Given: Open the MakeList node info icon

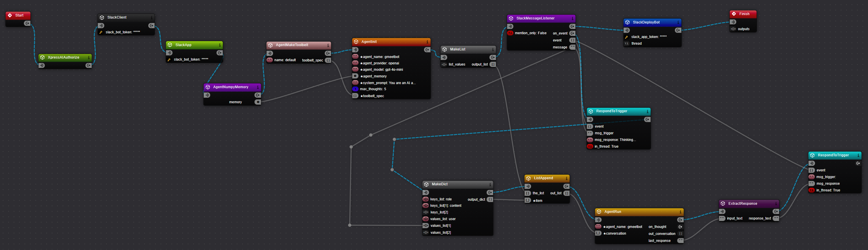Looking at the screenshot, I should pyautogui.click(x=493, y=50).
